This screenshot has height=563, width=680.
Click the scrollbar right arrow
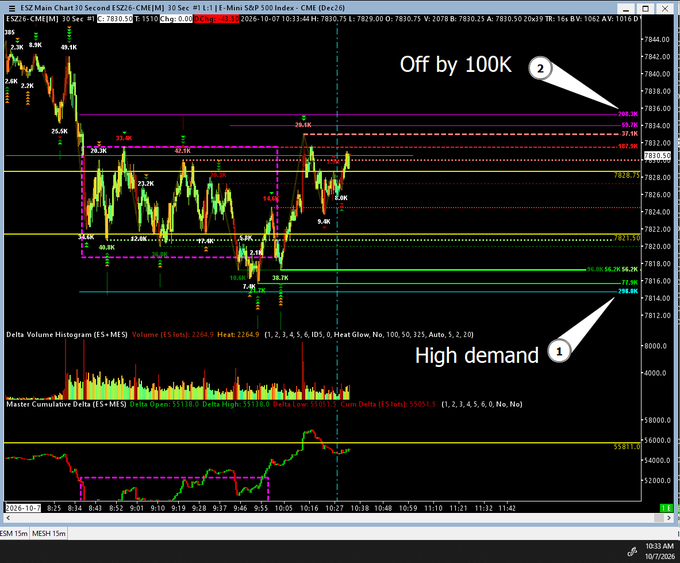tap(668, 518)
